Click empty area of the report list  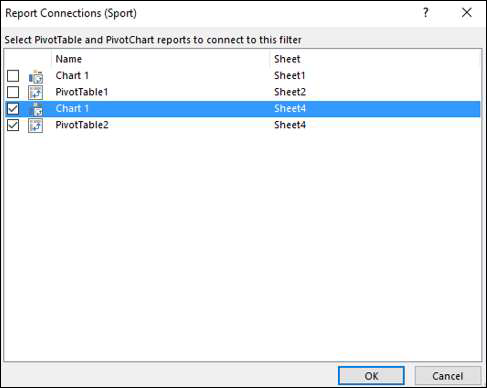coord(243,247)
